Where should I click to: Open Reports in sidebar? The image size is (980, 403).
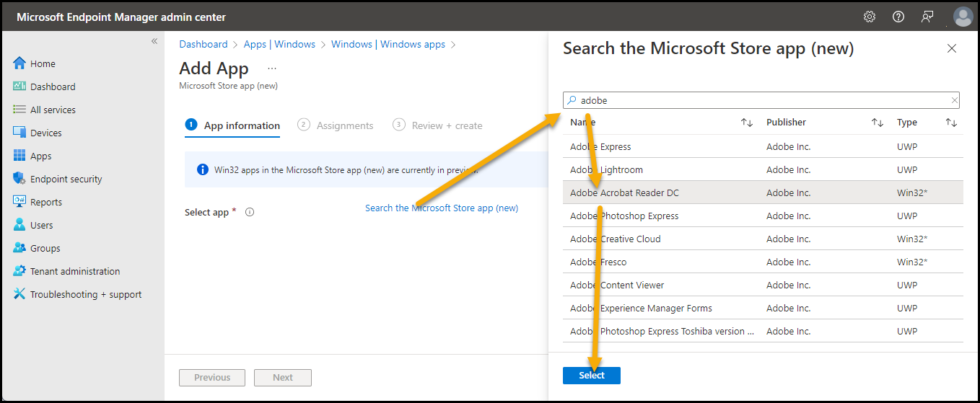pos(46,202)
